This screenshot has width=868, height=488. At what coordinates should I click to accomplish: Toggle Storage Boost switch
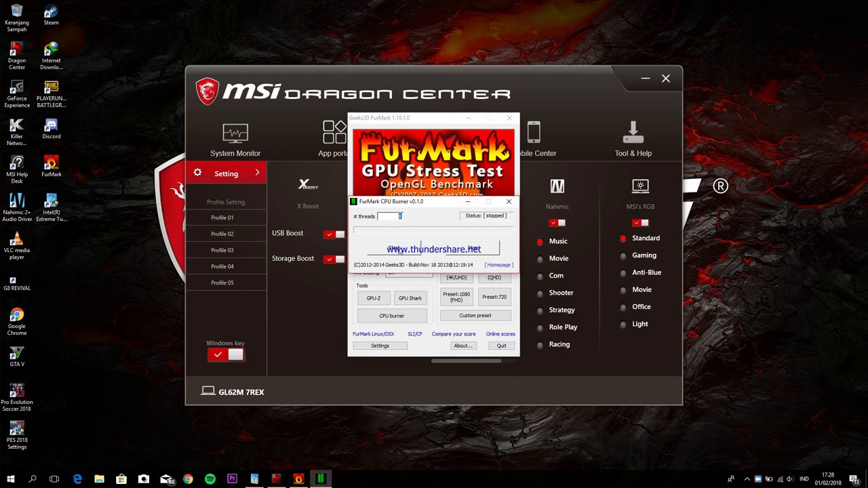pos(334,259)
